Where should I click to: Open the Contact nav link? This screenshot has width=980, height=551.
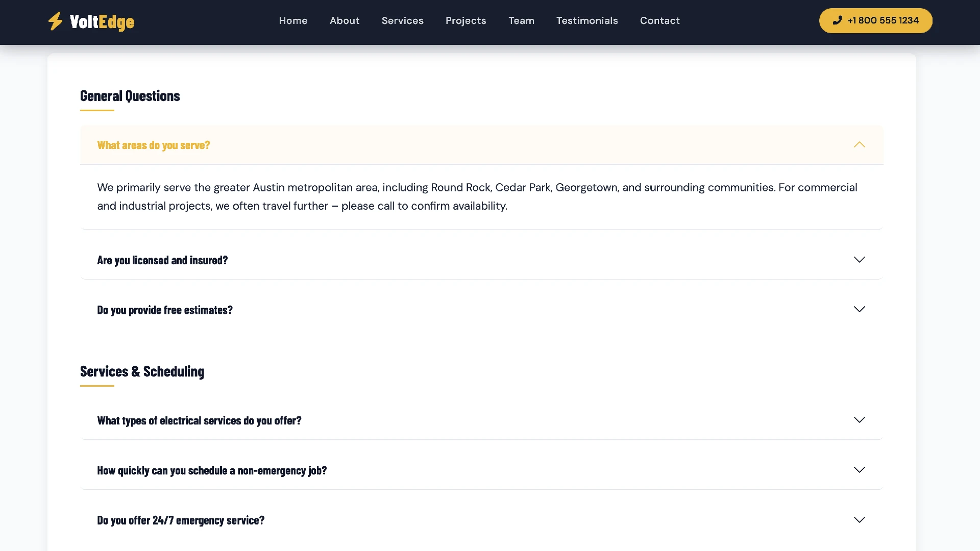click(x=660, y=20)
